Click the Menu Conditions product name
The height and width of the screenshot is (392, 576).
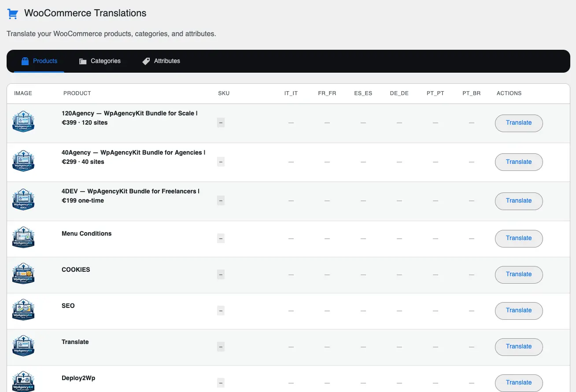pyautogui.click(x=86, y=233)
